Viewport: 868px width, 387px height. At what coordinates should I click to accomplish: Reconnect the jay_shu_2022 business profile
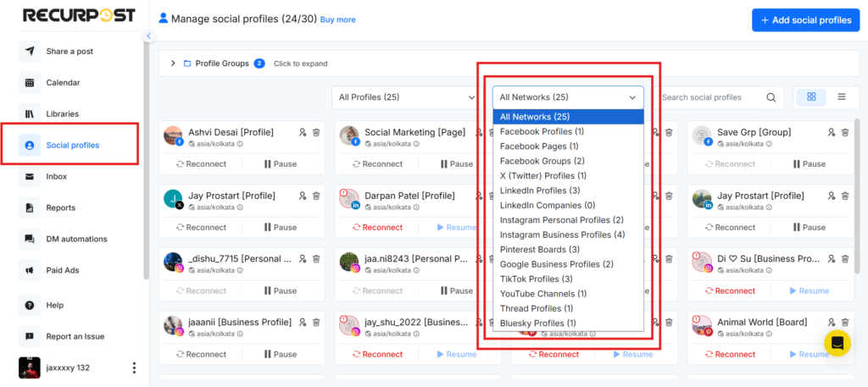coord(377,354)
